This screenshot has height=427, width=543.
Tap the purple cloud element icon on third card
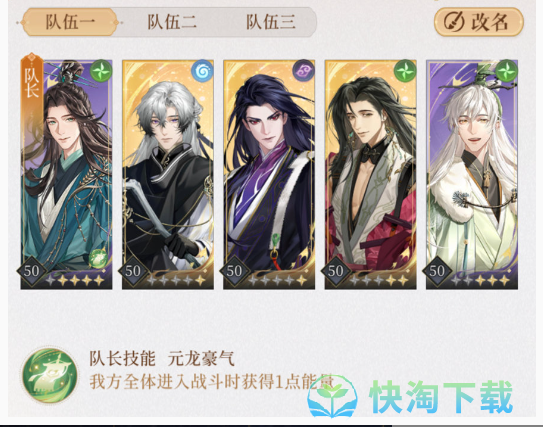pos(303,71)
